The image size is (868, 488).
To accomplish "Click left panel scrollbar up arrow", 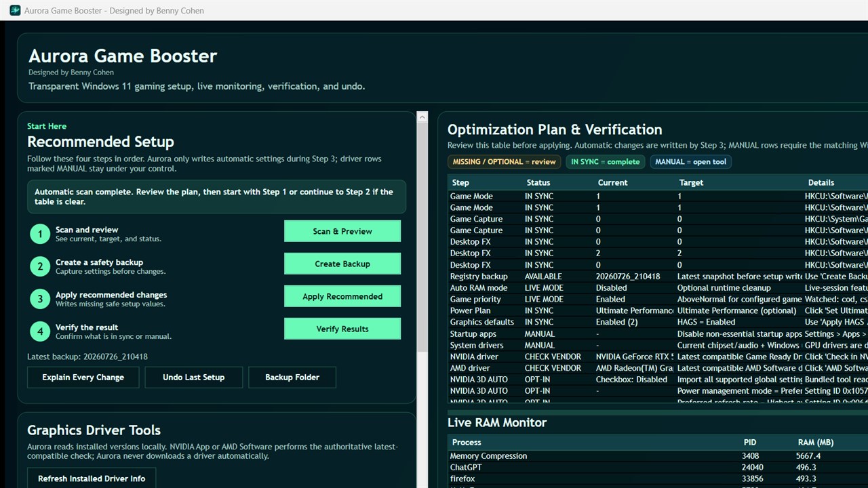I will pos(422,117).
